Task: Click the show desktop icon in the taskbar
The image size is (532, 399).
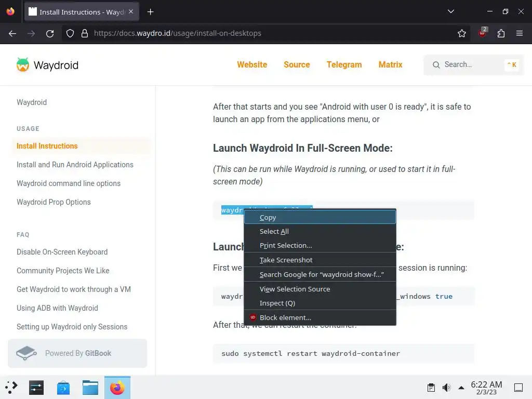Action: pyautogui.click(x=518, y=388)
